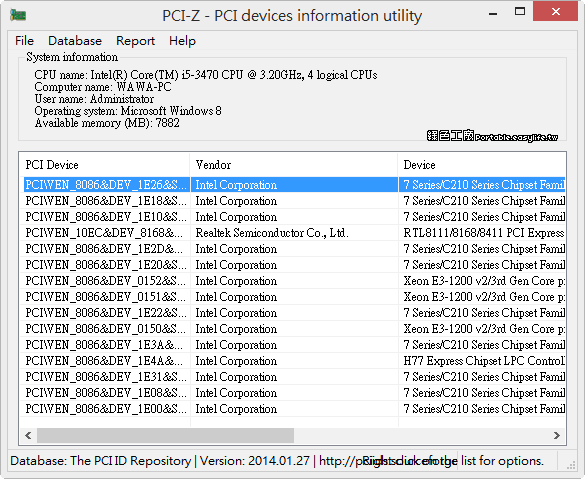Click the horizontal scrollbar thumb

tap(165, 435)
